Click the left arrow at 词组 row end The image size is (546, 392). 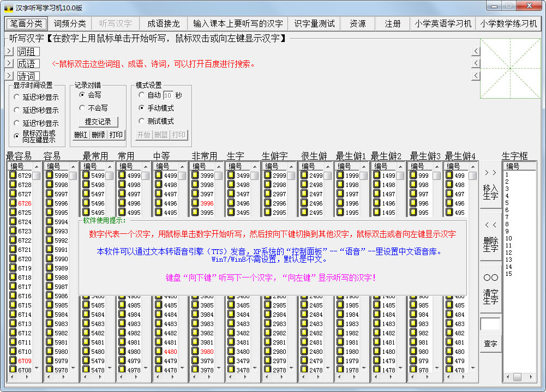pyautogui.click(x=476, y=51)
